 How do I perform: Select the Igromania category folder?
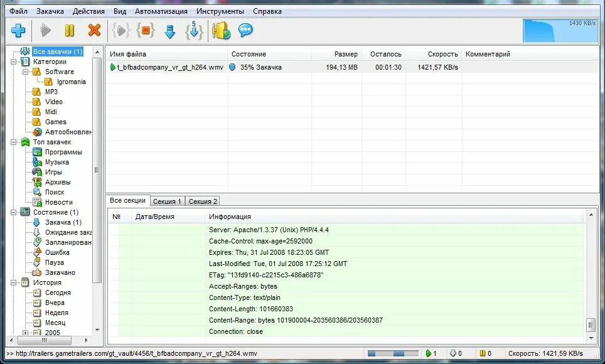72,82
